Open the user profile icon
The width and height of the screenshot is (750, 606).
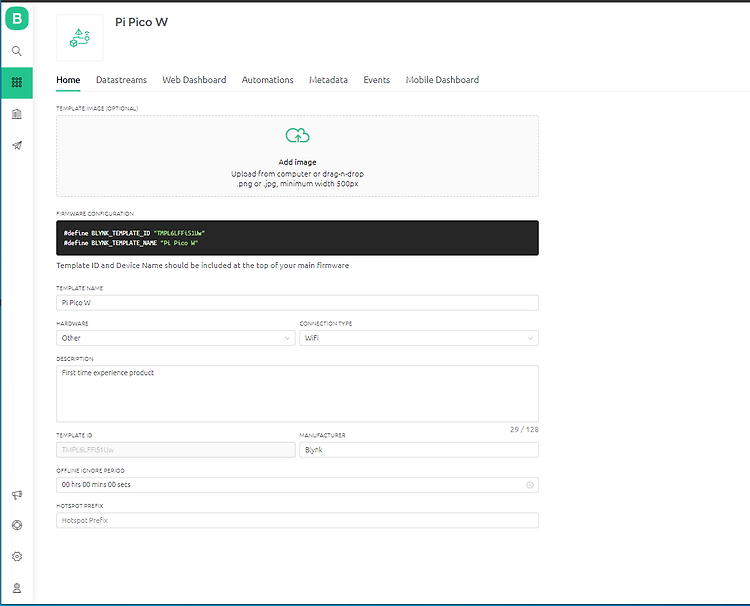click(17, 588)
